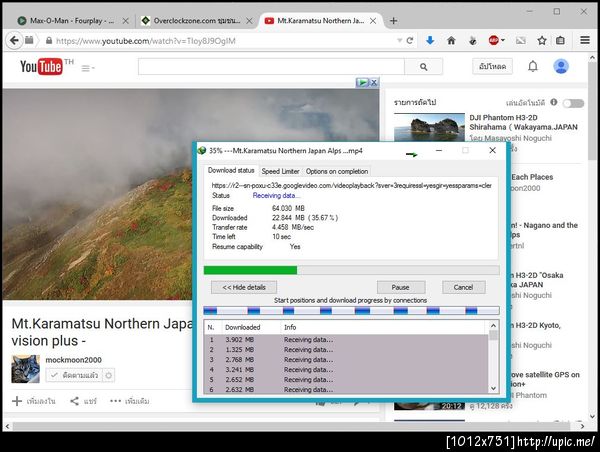Click subscription notification settings gear icon

[x=109, y=375]
